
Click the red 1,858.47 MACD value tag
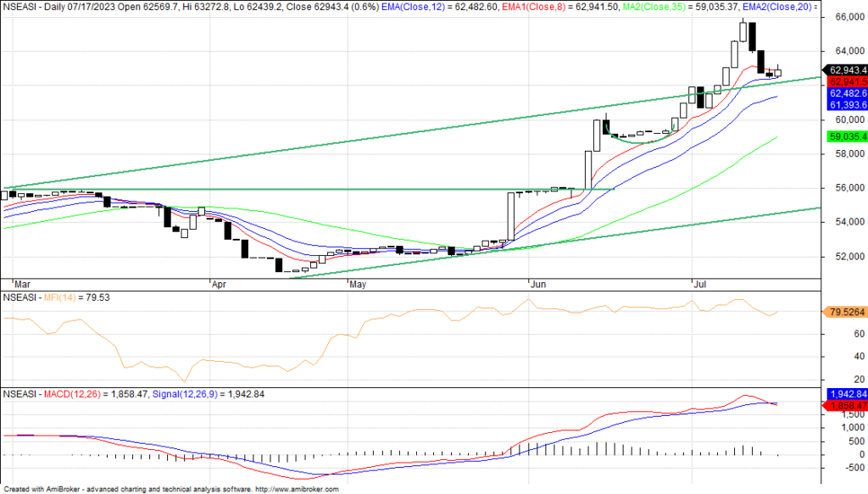click(x=847, y=407)
